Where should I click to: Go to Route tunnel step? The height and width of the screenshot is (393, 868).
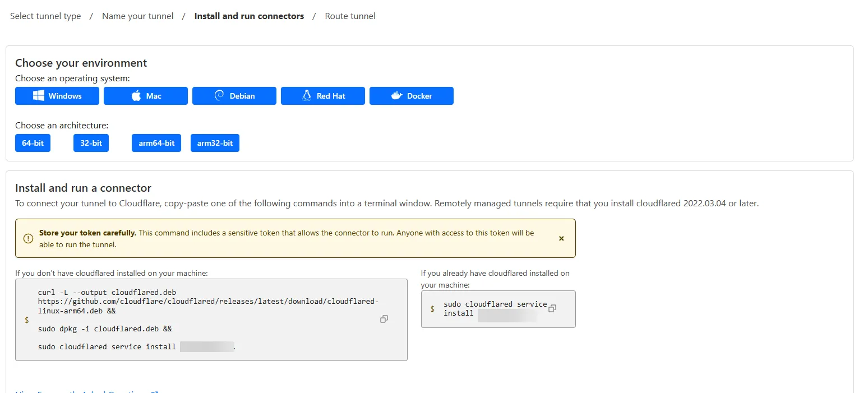coord(350,16)
